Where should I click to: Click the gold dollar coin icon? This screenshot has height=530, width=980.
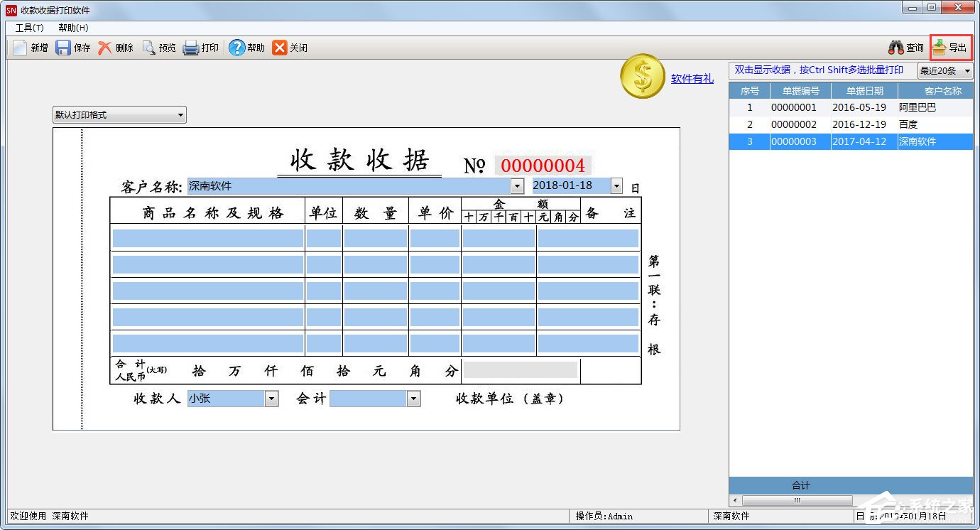pyautogui.click(x=642, y=77)
